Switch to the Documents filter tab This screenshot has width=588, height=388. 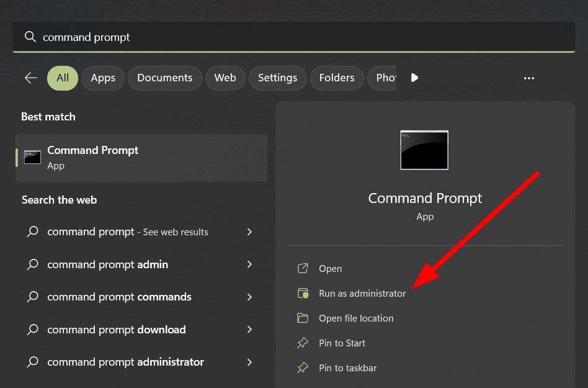pyautogui.click(x=164, y=78)
